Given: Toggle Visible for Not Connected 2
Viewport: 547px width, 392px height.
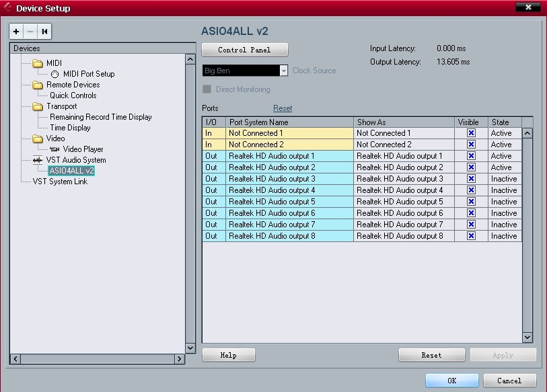Looking at the screenshot, I should 471,145.
